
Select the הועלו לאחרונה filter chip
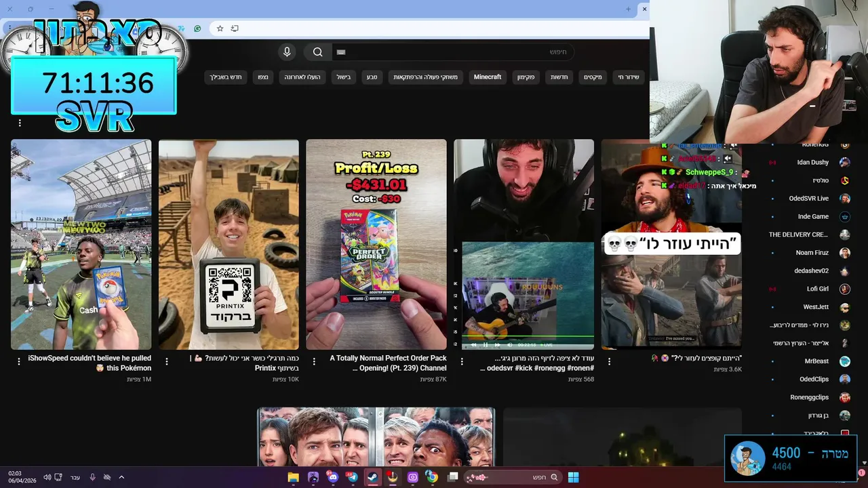(302, 77)
